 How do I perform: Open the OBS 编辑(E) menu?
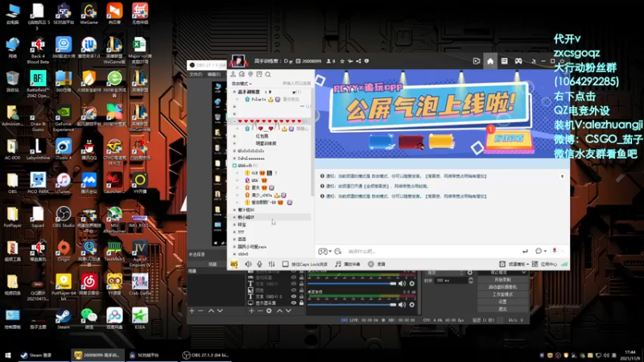pos(214,74)
